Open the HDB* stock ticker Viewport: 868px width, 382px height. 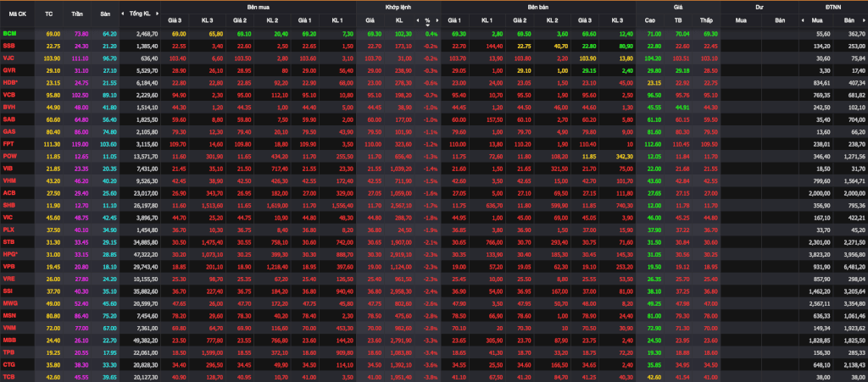pyautogui.click(x=10, y=82)
